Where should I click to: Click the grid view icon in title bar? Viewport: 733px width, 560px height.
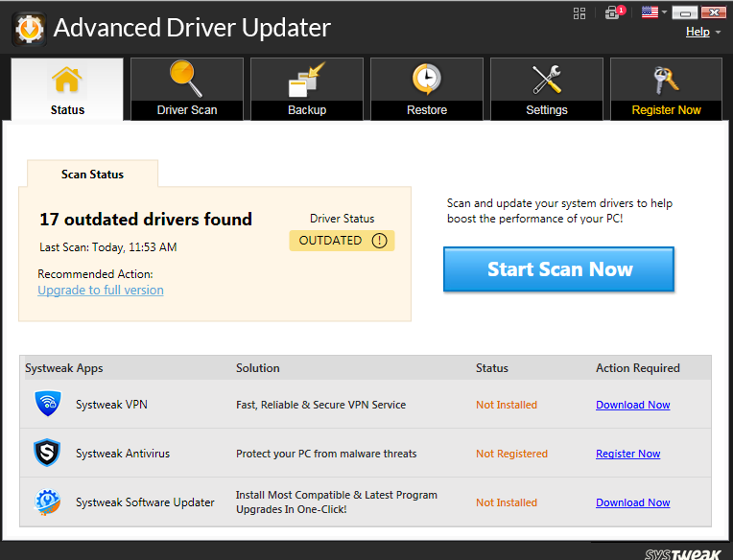pyautogui.click(x=579, y=13)
